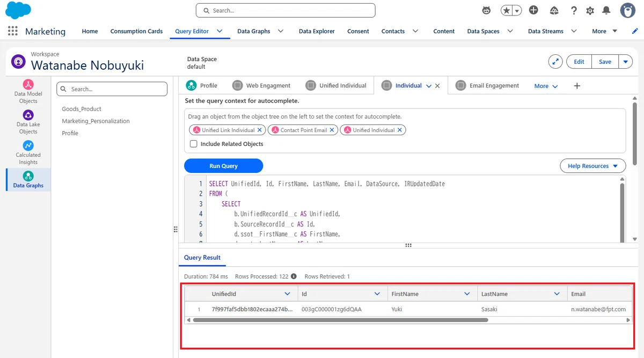Image resolution: width=644 pixels, height=358 pixels.
Task: Open the UnifiedId column menu chevron
Action: tap(287, 294)
